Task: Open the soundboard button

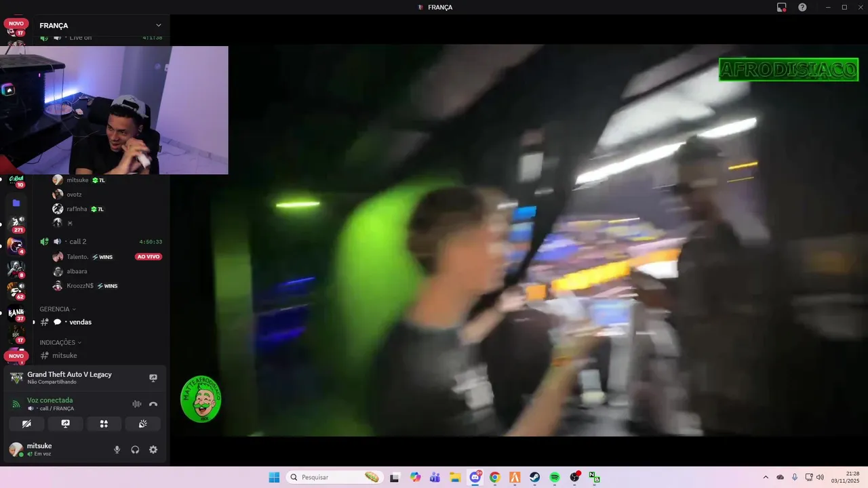Action: 142,424
